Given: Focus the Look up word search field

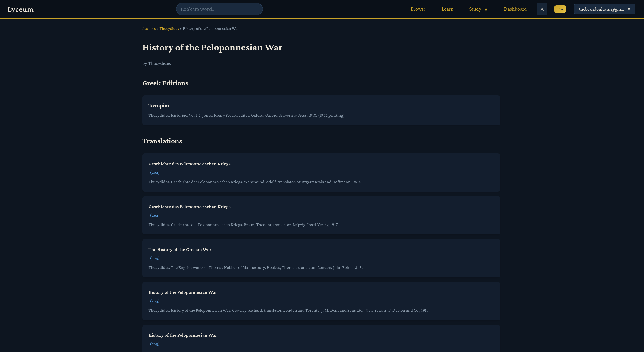Looking at the screenshot, I should 219,9.
